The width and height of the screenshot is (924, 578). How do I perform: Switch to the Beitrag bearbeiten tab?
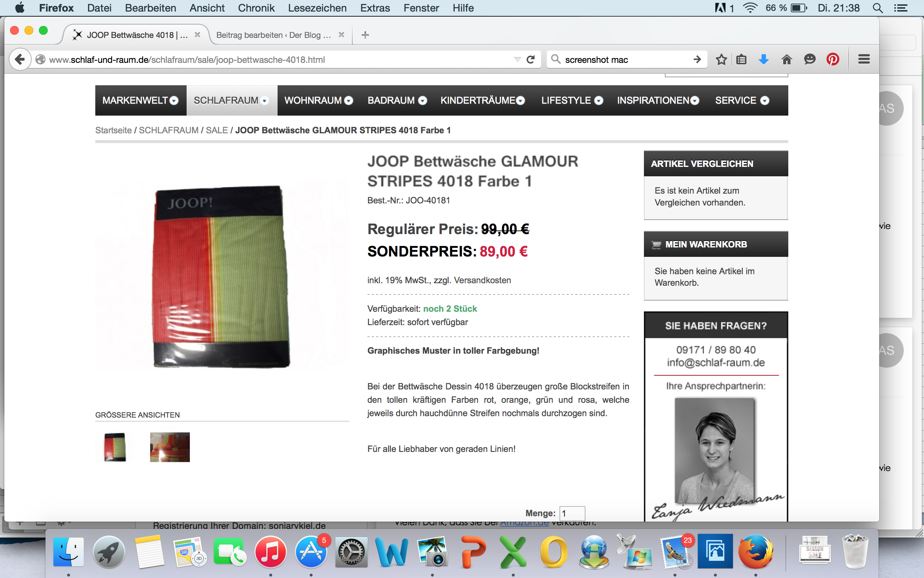[273, 35]
